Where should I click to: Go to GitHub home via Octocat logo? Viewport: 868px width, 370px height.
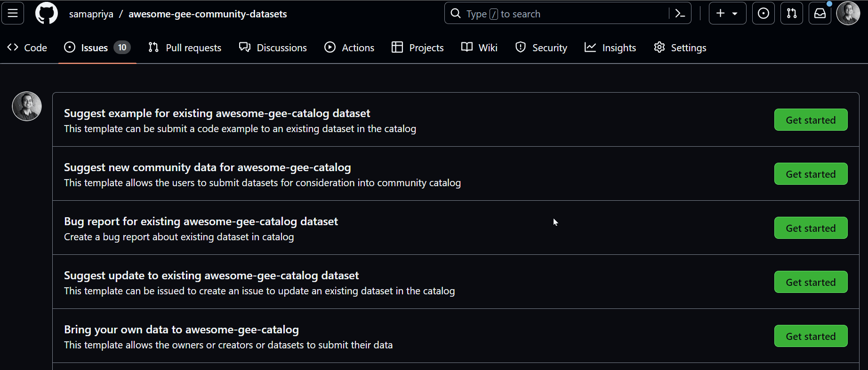click(x=47, y=13)
